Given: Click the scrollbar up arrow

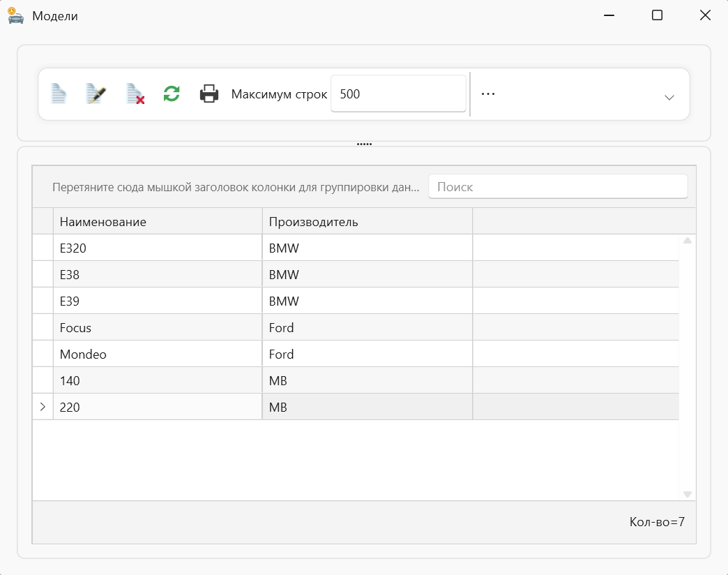Looking at the screenshot, I should pyautogui.click(x=688, y=241).
